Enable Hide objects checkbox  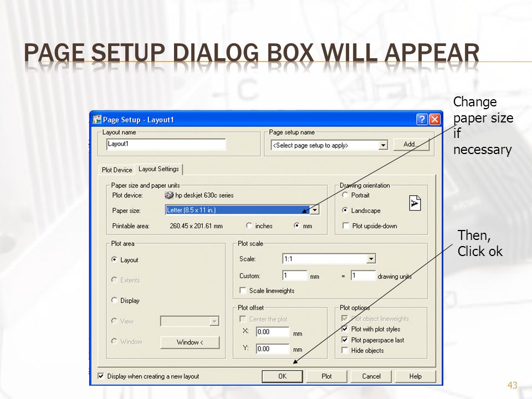[345, 350]
